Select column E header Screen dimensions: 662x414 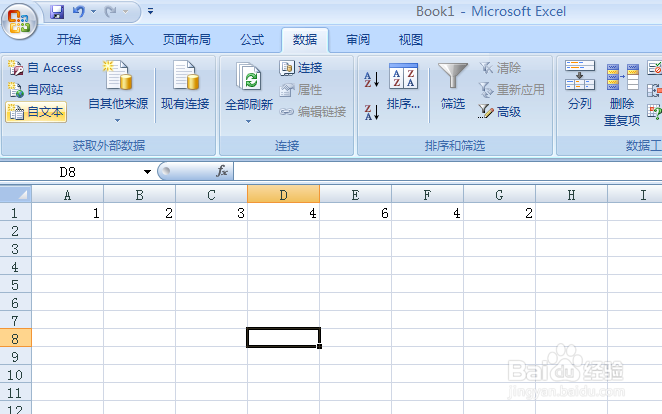coord(355,195)
